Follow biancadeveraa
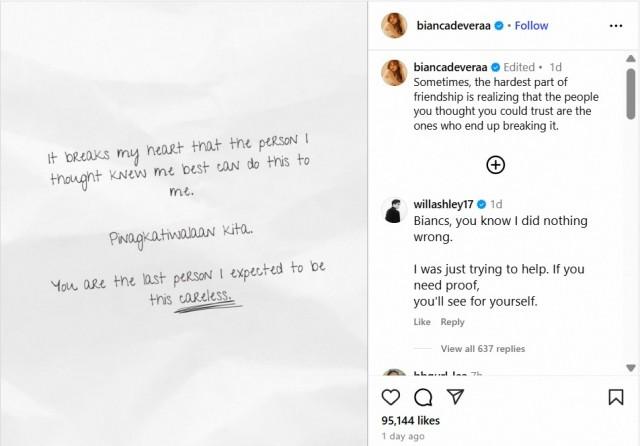Screen dimensions: 640x446 [532, 25]
